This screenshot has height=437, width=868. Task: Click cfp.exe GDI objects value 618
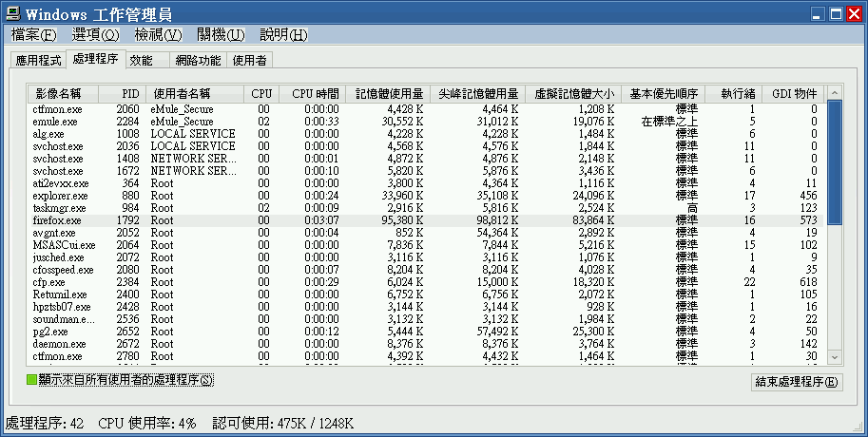pyautogui.click(x=808, y=282)
